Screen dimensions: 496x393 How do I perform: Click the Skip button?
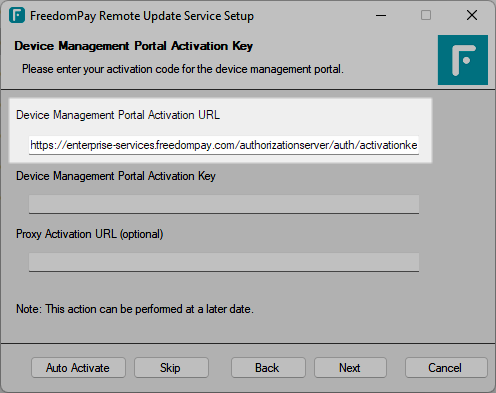click(x=171, y=368)
